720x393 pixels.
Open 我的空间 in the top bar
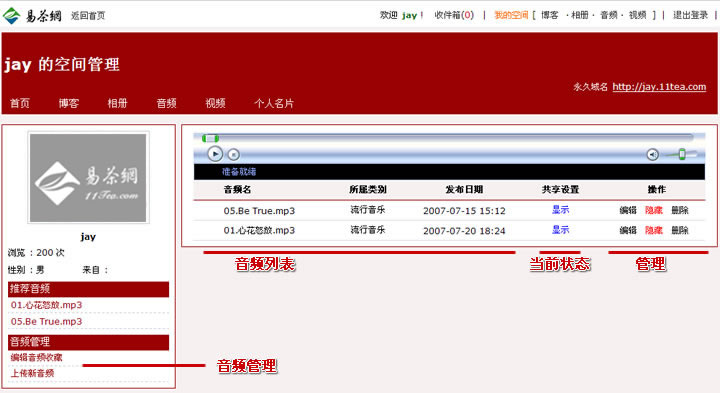pyautogui.click(x=511, y=15)
